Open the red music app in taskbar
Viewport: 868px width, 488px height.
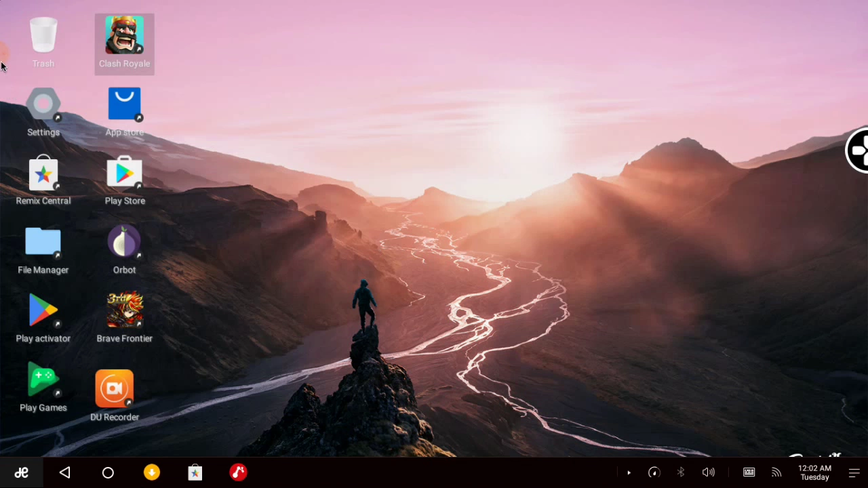[239, 472]
